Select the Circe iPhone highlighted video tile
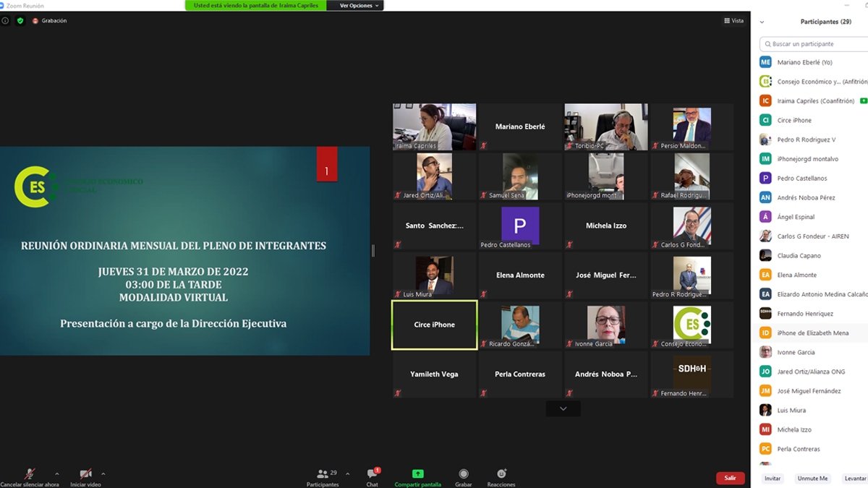 434,325
